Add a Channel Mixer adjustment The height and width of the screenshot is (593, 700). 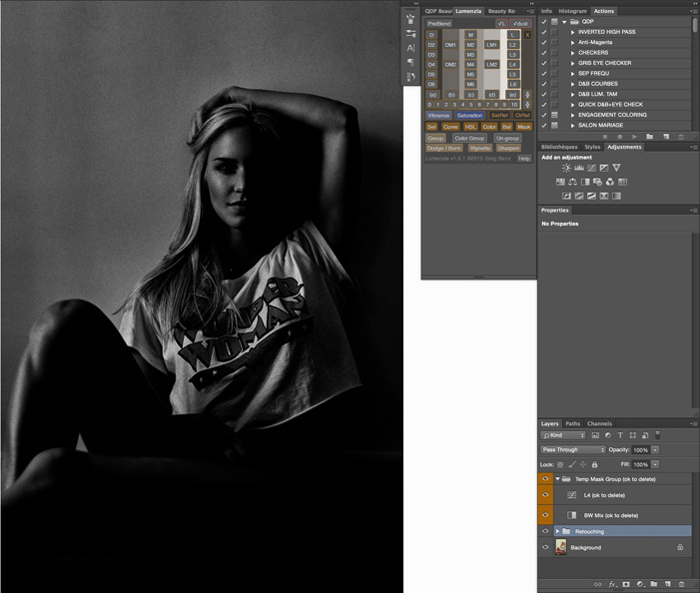point(610,182)
